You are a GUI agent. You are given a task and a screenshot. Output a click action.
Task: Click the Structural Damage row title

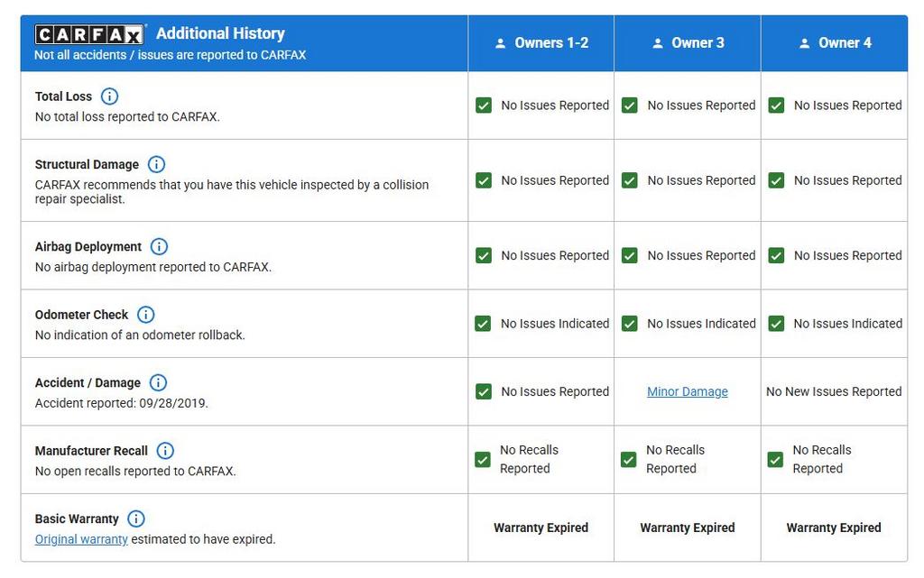click(87, 164)
